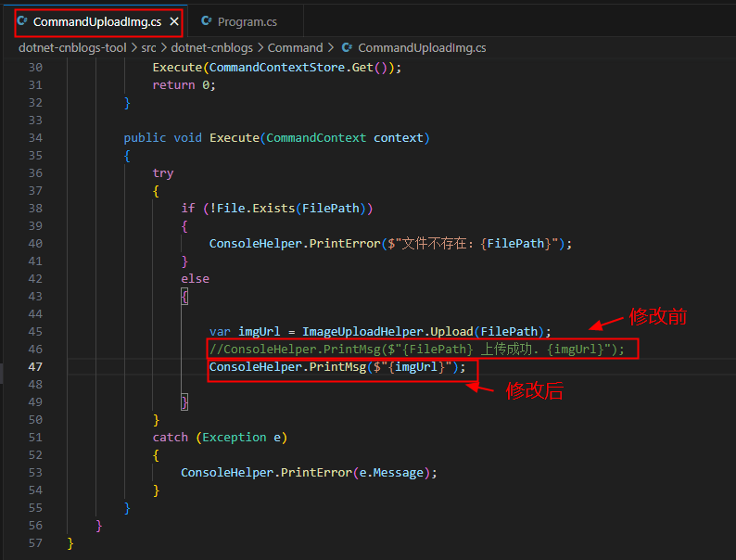Open dotnet-cnblogs-tool breadcrumb
Image resolution: width=736 pixels, height=560 pixels.
[x=72, y=48]
